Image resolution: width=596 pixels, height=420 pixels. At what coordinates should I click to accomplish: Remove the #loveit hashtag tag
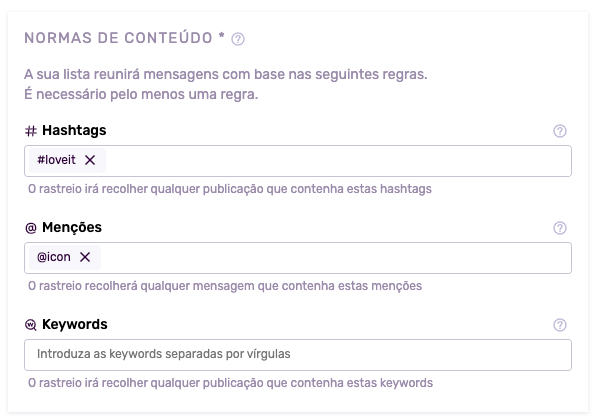coord(90,160)
